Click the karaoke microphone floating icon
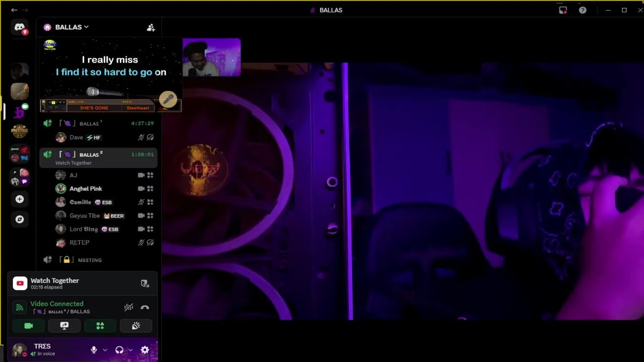This screenshot has height=362, width=644. point(168,100)
